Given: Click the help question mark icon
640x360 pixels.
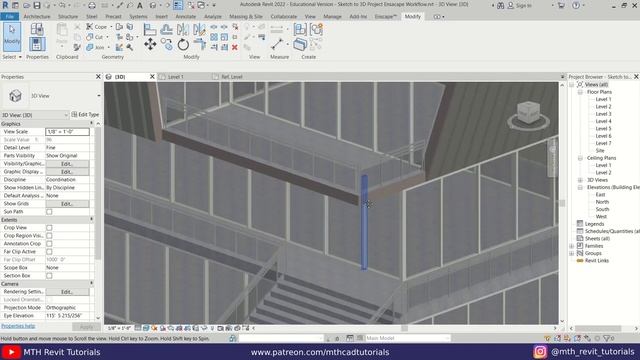Looking at the screenshot, I should pyautogui.click(x=576, y=5).
